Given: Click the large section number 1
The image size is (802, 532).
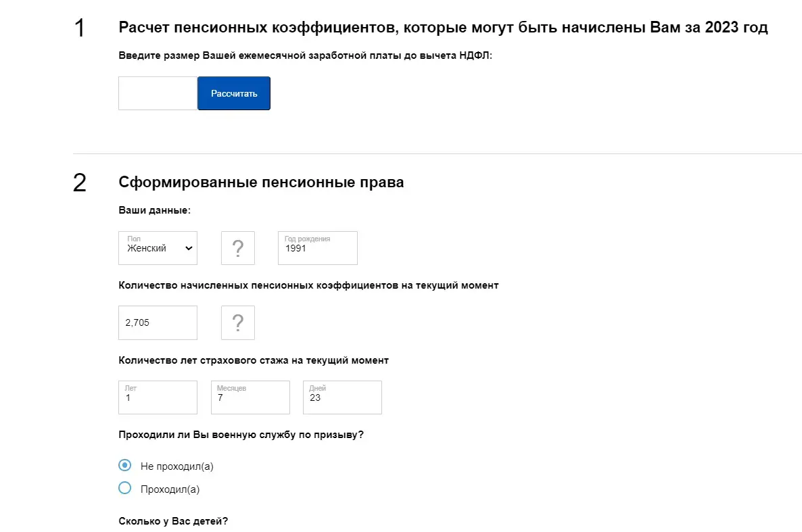Looking at the screenshot, I should (80, 28).
